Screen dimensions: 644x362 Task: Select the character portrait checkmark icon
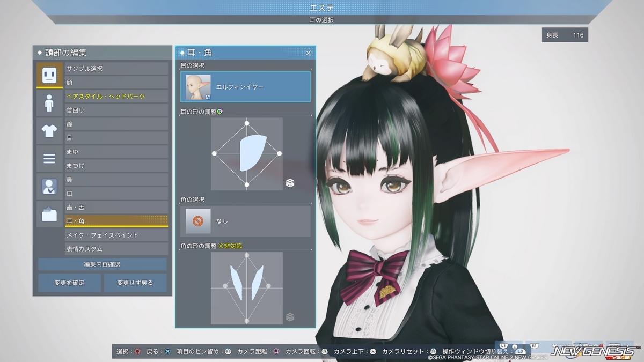(x=49, y=186)
